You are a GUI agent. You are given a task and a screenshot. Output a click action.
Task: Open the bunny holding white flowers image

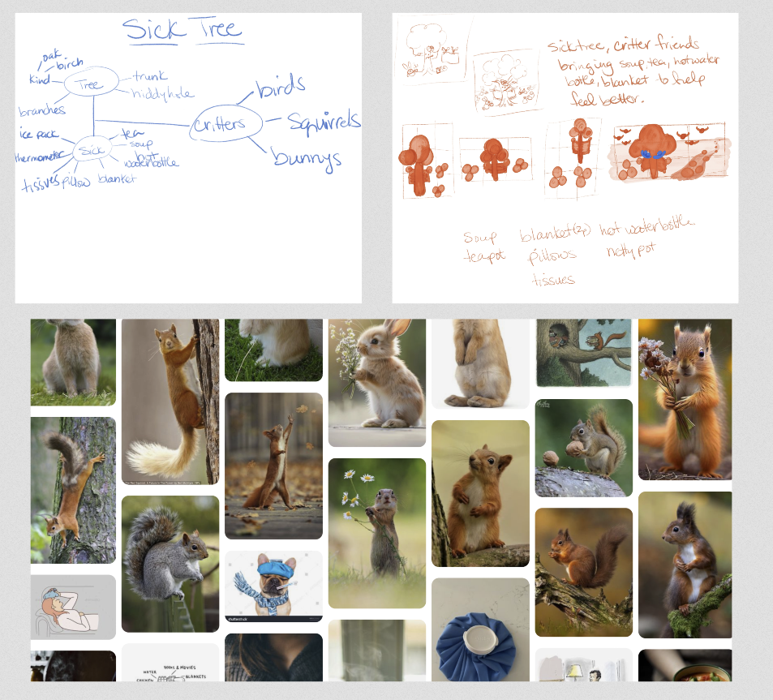click(x=376, y=382)
